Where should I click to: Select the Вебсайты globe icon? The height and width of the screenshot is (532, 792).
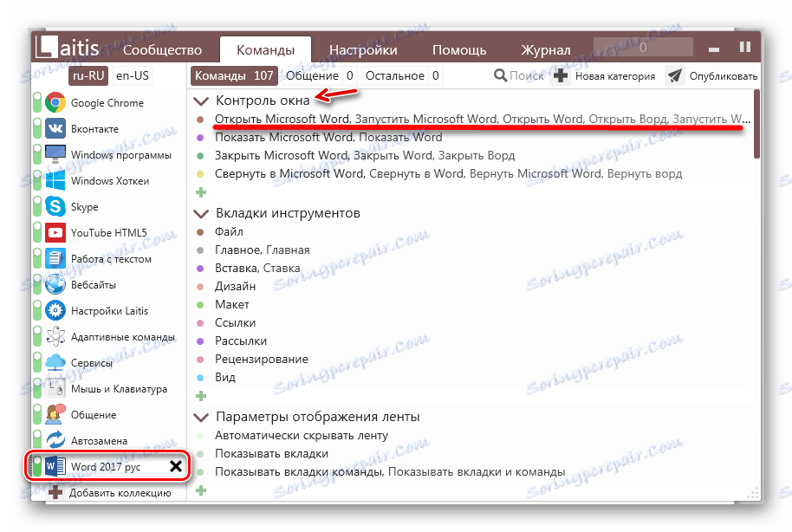55,284
